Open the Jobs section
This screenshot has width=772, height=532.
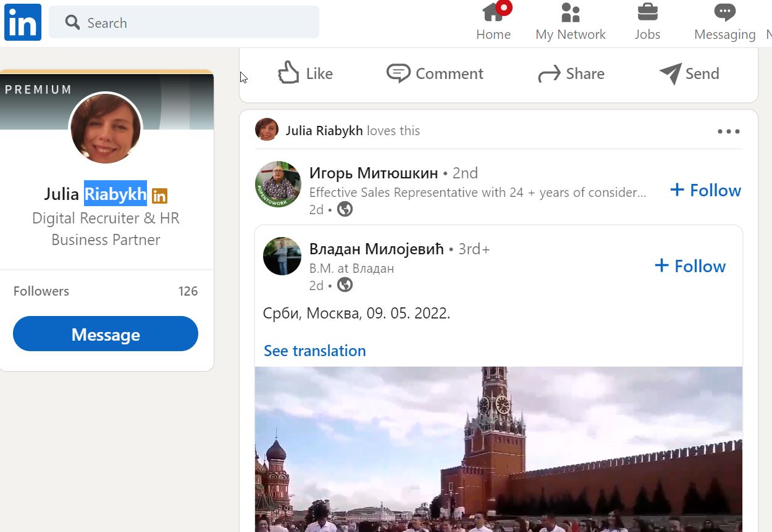pyautogui.click(x=647, y=19)
